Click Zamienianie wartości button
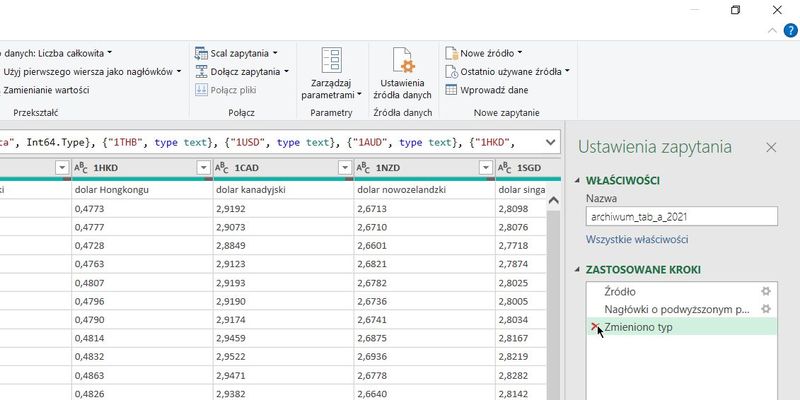The width and height of the screenshot is (800, 400). click(46, 90)
